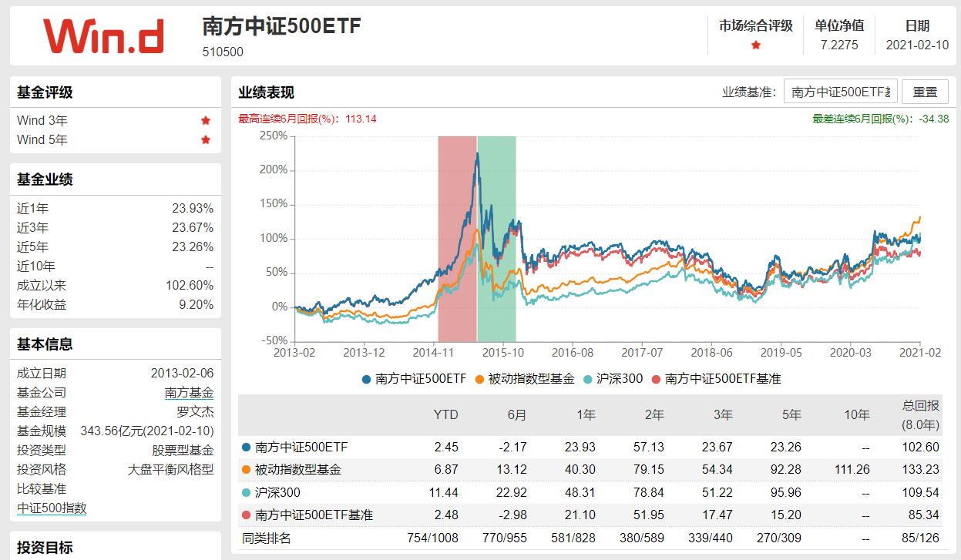The width and height of the screenshot is (961, 560).
Task: Click the blue dot beside 南方中证500ETF table row
Action: 246,447
